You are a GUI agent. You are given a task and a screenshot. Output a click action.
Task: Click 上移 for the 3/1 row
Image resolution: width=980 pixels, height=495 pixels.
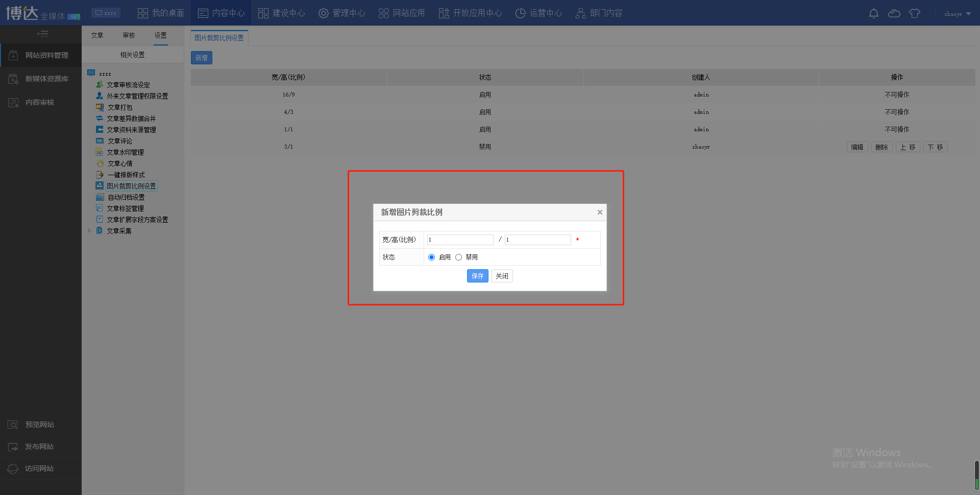[908, 147]
